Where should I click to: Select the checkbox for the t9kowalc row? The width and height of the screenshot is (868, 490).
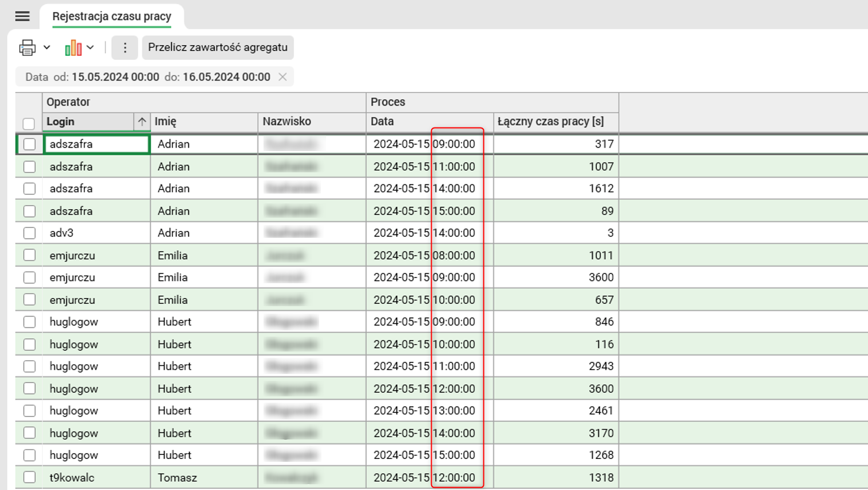coord(29,477)
